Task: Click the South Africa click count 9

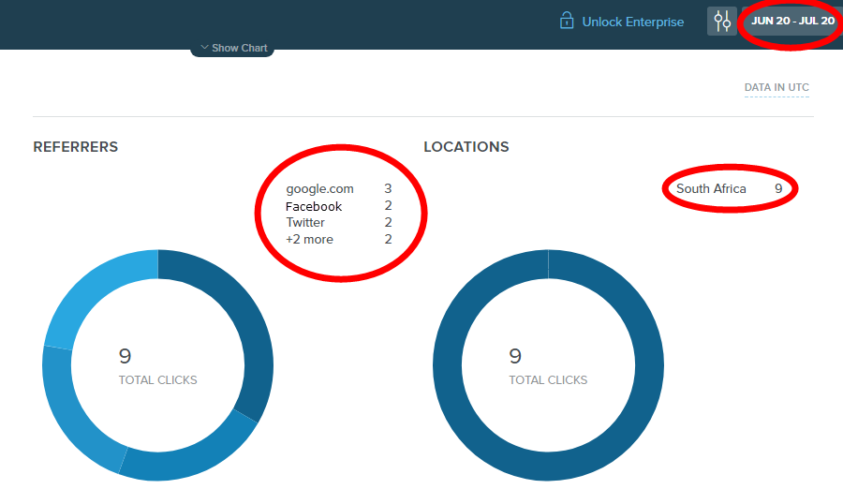Action: click(x=778, y=188)
